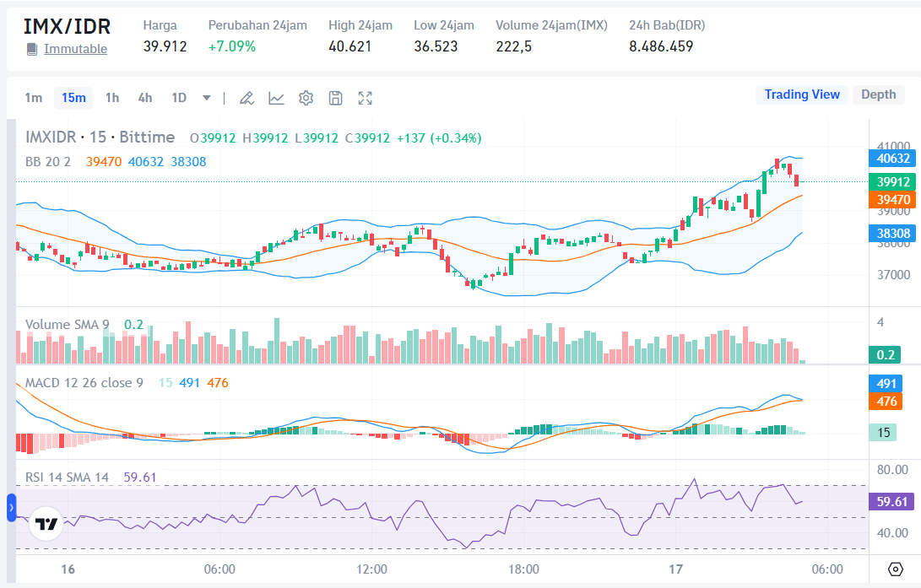921x588 pixels.
Task: Select the Trading View tab
Action: [802, 94]
